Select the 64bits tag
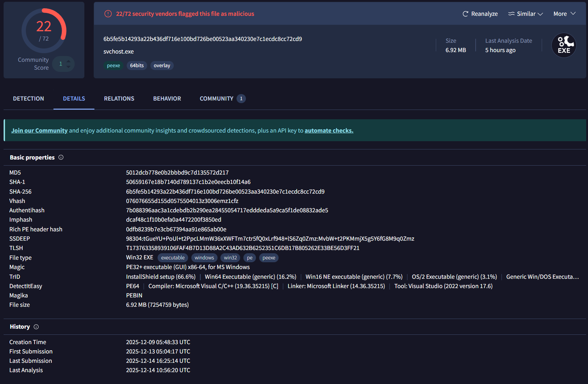This screenshot has width=588, height=384. click(x=137, y=65)
